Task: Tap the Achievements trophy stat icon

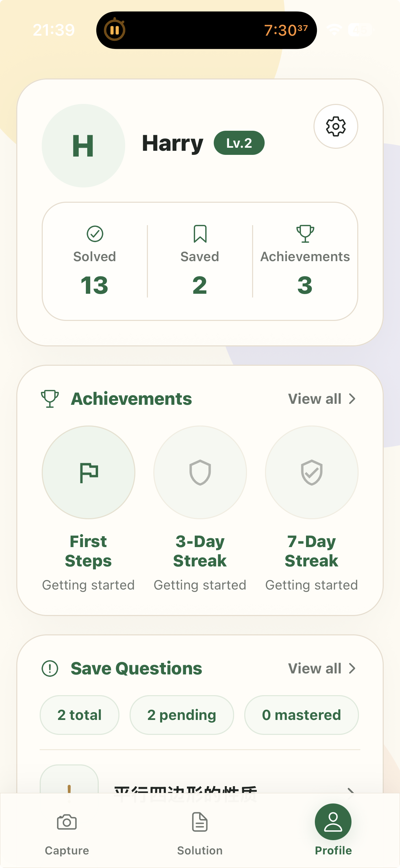Action: coord(305,234)
